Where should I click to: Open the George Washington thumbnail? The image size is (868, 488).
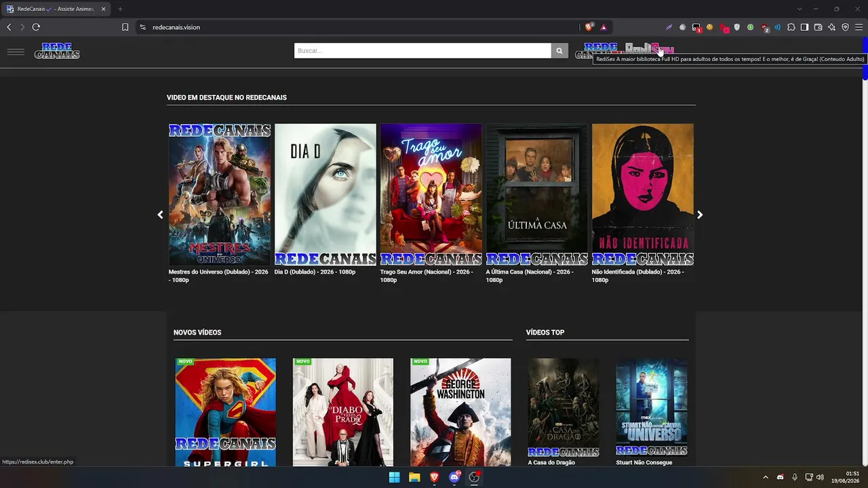click(460, 412)
